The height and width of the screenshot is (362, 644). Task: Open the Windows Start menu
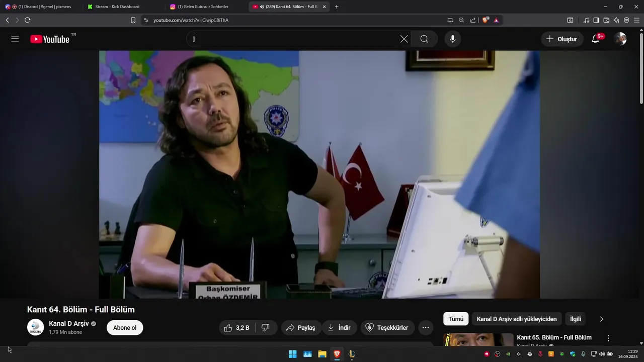coord(292,354)
